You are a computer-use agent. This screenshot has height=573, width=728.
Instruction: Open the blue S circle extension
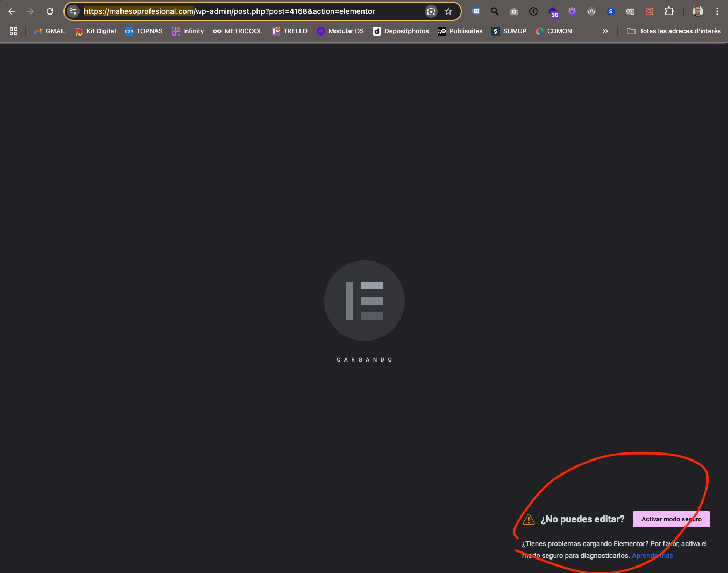611,11
